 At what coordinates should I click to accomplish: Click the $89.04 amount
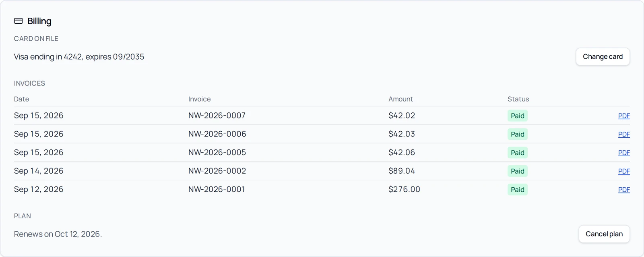tap(402, 171)
